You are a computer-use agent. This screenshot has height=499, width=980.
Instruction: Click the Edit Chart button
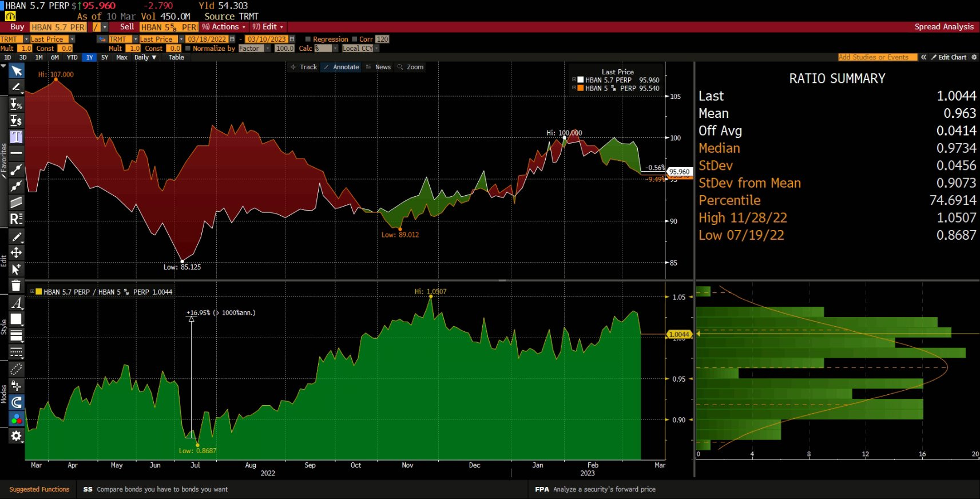[x=949, y=57]
